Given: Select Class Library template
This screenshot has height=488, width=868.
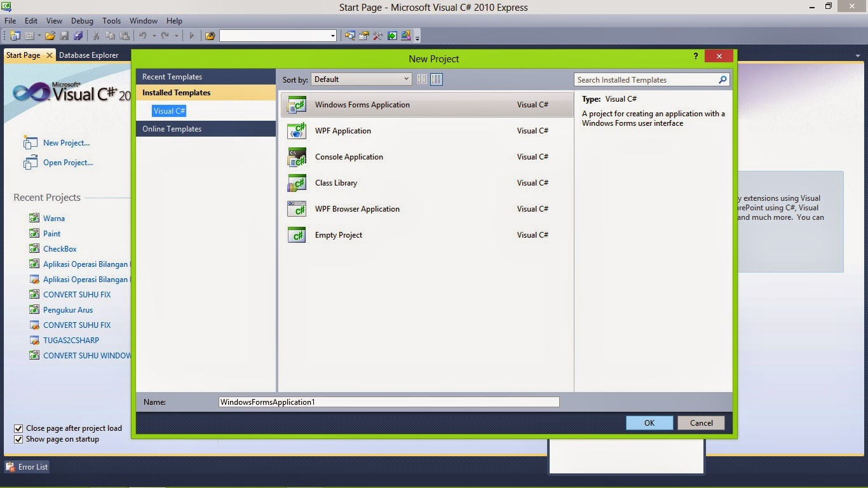Looking at the screenshot, I should [426, 183].
